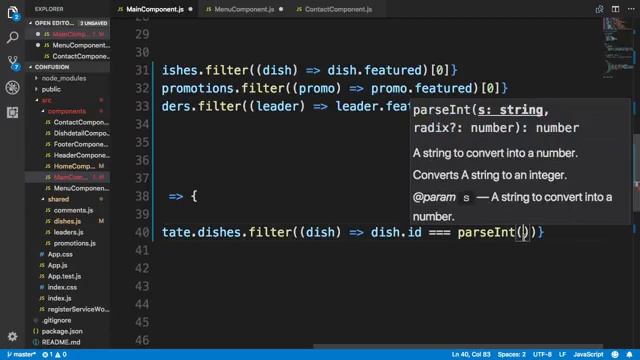Open HeaderCompone... file in tree

(68, 155)
